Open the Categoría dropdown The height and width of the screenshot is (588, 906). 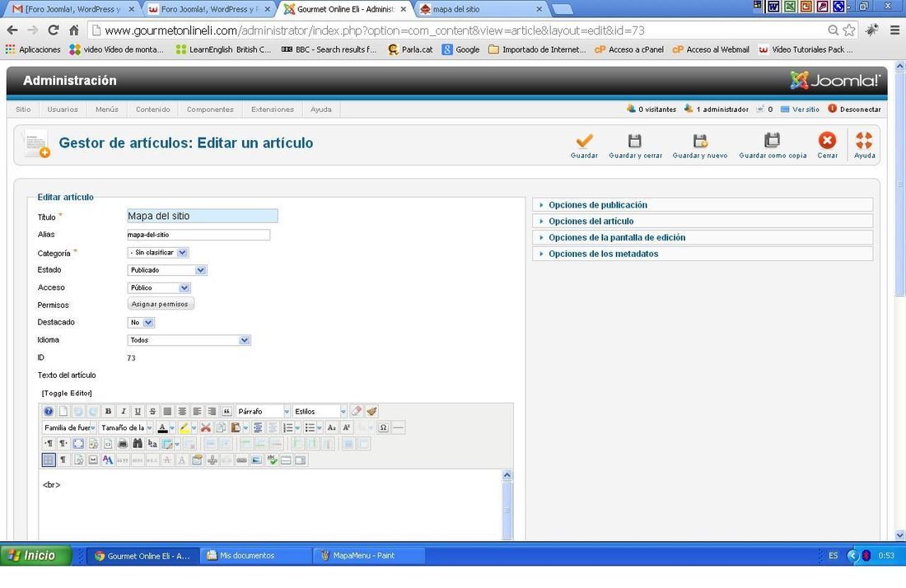pos(158,253)
